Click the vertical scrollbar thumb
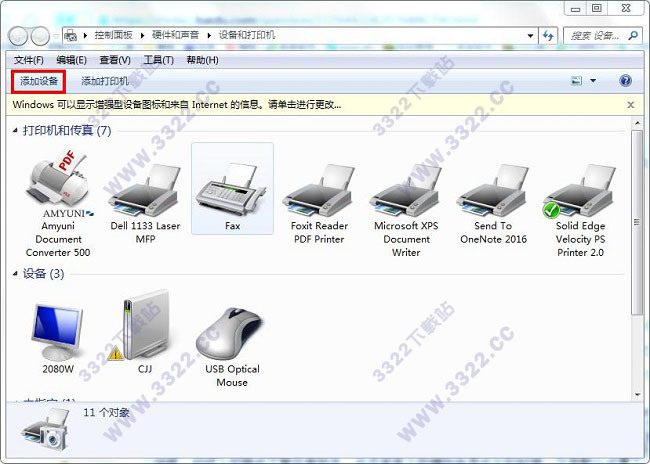650x464 pixels. click(x=636, y=223)
